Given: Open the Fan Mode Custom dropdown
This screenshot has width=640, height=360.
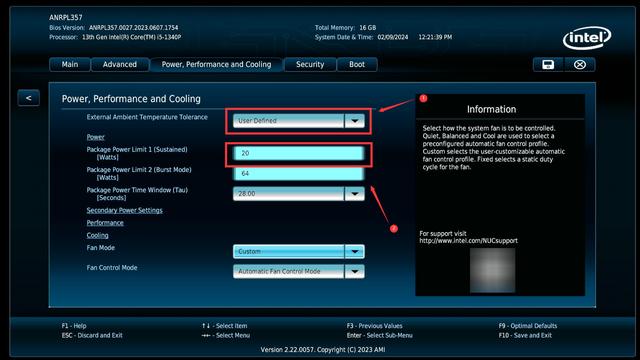Looking at the screenshot, I should click(x=298, y=251).
